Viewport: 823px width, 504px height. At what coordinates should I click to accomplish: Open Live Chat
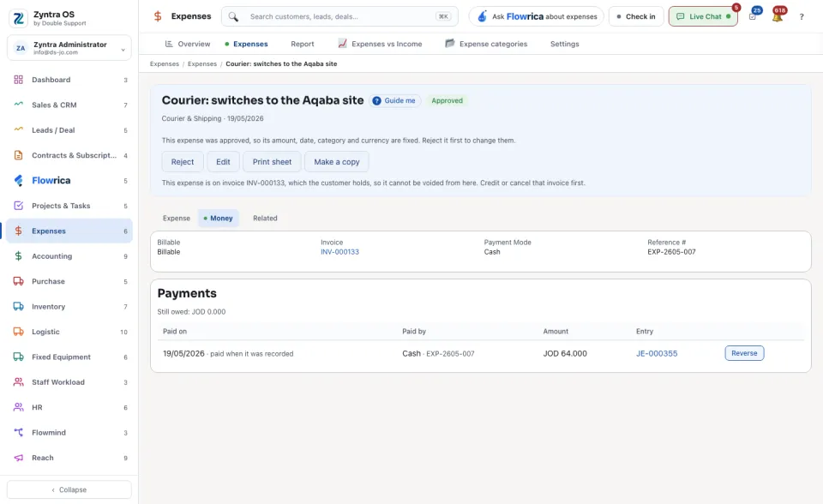[703, 17]
